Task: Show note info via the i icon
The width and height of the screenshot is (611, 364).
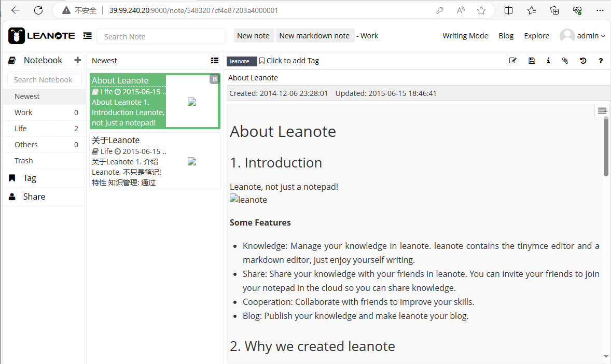Action: tap(548, 61)
